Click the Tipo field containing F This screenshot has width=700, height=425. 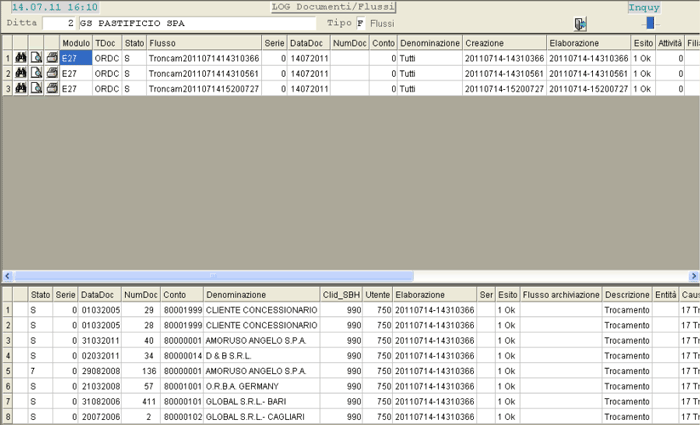(x=360, y=23)
